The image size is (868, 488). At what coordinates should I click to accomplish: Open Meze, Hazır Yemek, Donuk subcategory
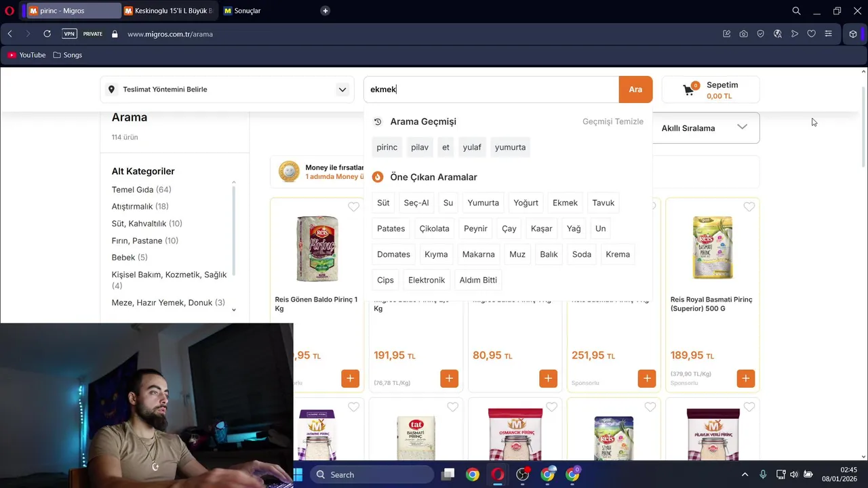168,303
